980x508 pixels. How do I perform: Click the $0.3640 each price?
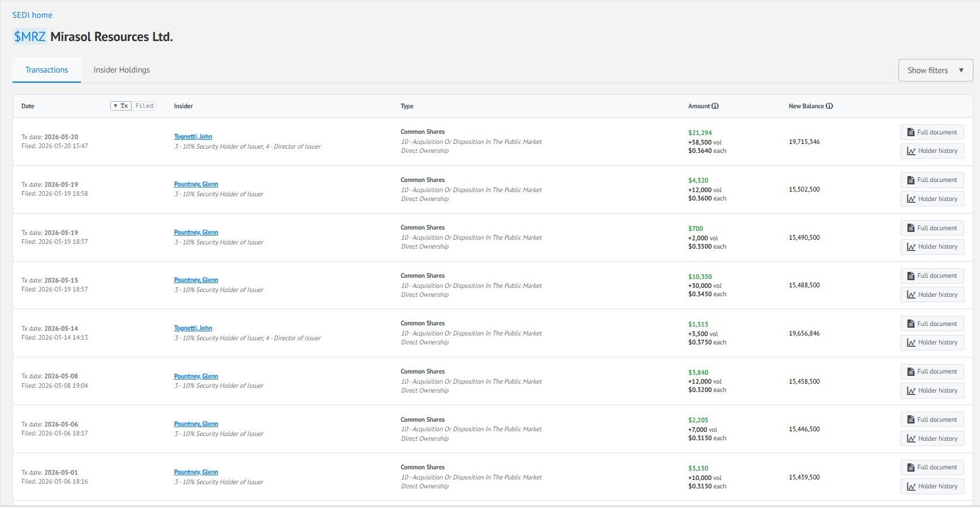click(x=707, y=150)
